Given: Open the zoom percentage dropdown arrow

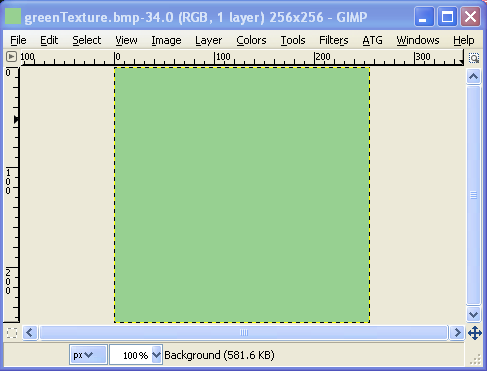Looking at the screenshot, I should [156, 355].
